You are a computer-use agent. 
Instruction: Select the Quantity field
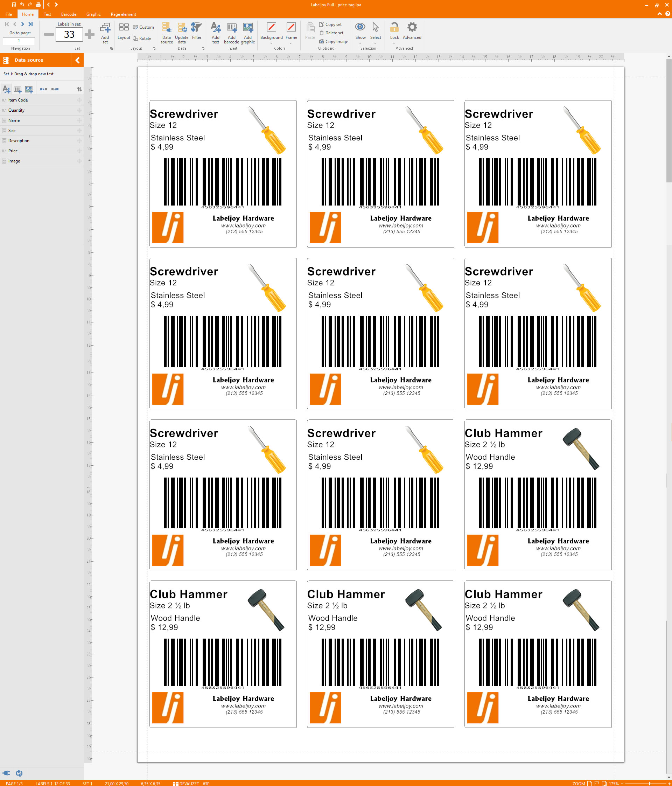tap(42, 110)
